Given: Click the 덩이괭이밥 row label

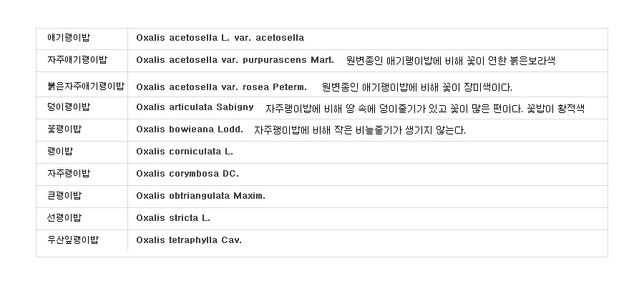Looking at the screenshot, I should pyautogui.click(x=69, y=107).
